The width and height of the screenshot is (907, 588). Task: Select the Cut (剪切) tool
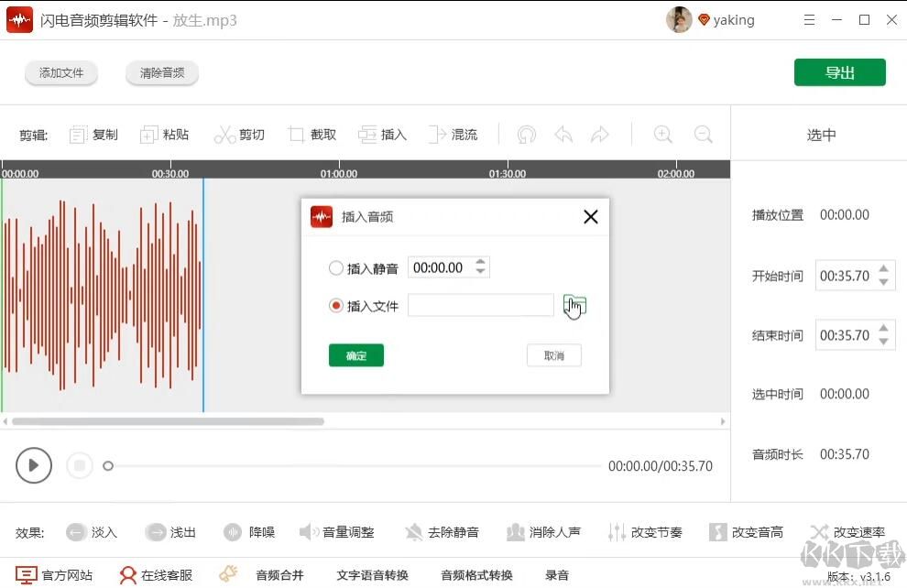(x=240, y=134)
